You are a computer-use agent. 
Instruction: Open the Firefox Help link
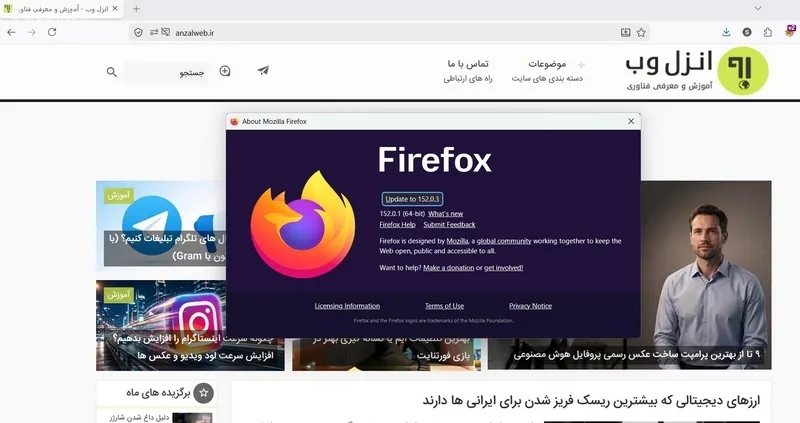(397, 225)
